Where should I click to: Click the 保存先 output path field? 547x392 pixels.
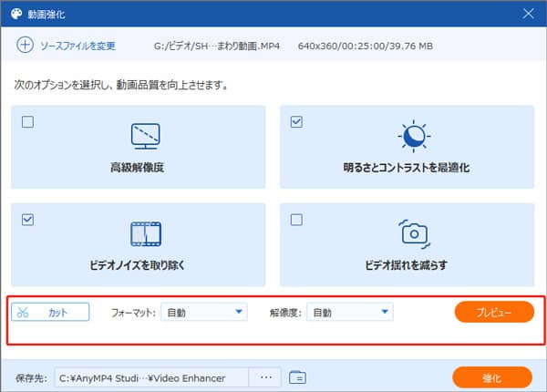tap(152, 377)
